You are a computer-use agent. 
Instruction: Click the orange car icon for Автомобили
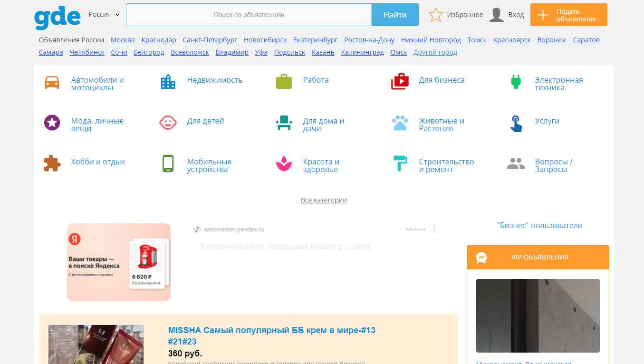pyautogui.click(x=52, y=82)
